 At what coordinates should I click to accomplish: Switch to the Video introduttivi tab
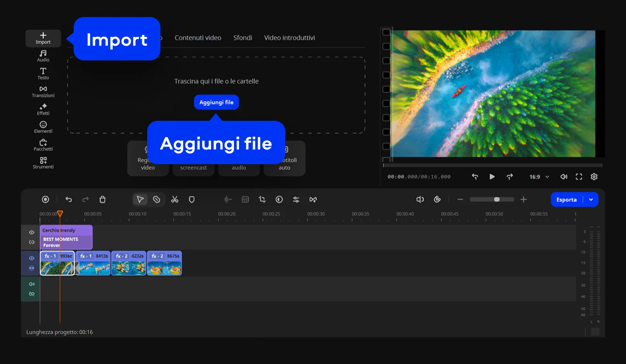[x=289, y=38]
